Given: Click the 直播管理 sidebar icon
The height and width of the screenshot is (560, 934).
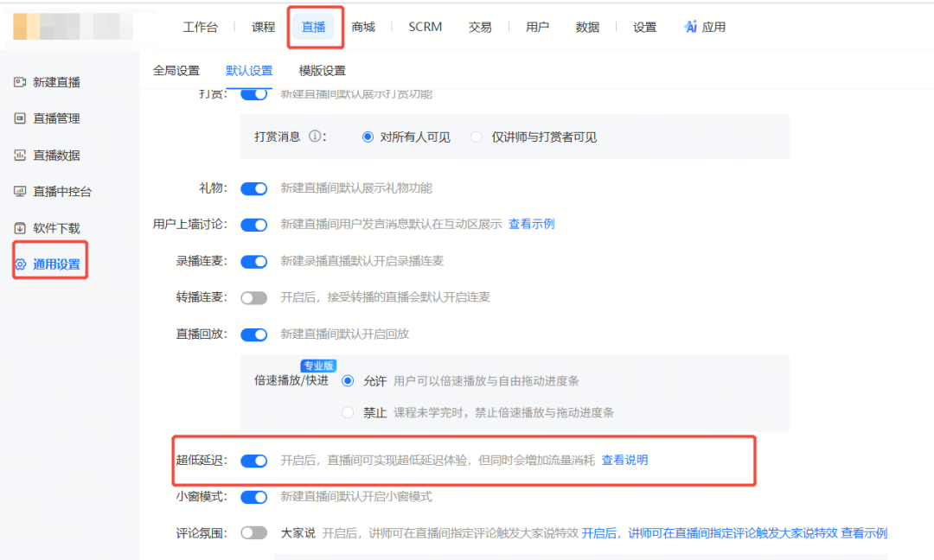Looking at the screenshot, I should tap(20, 118).
